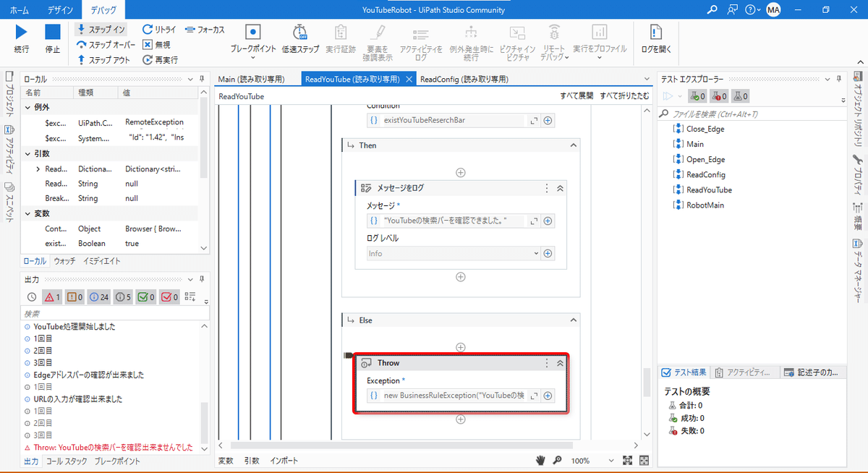Click the plus button beside Exception field
This screenshot has width=868, height=473.
[x=548, y=396]
